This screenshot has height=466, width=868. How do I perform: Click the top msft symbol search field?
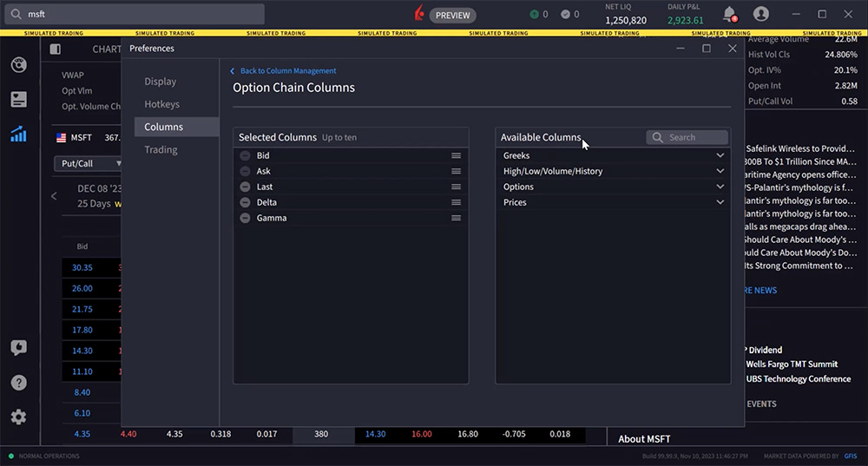coord(135,14)
